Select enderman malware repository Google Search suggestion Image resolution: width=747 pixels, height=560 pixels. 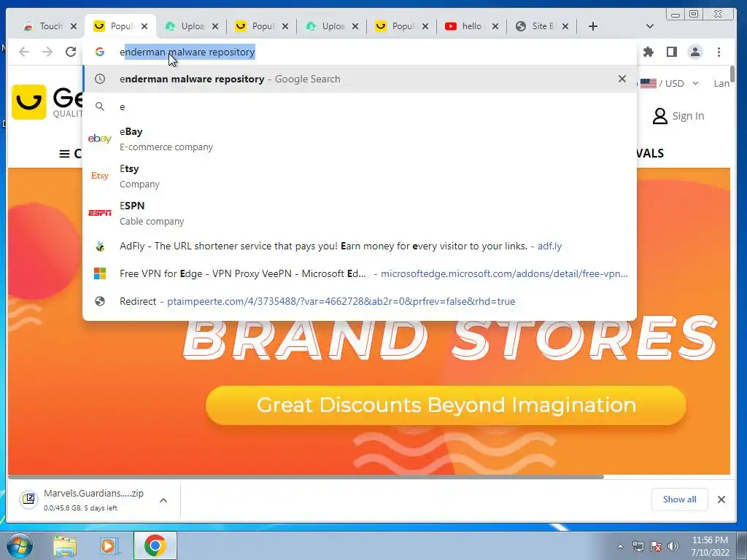[x=360, y=79]
